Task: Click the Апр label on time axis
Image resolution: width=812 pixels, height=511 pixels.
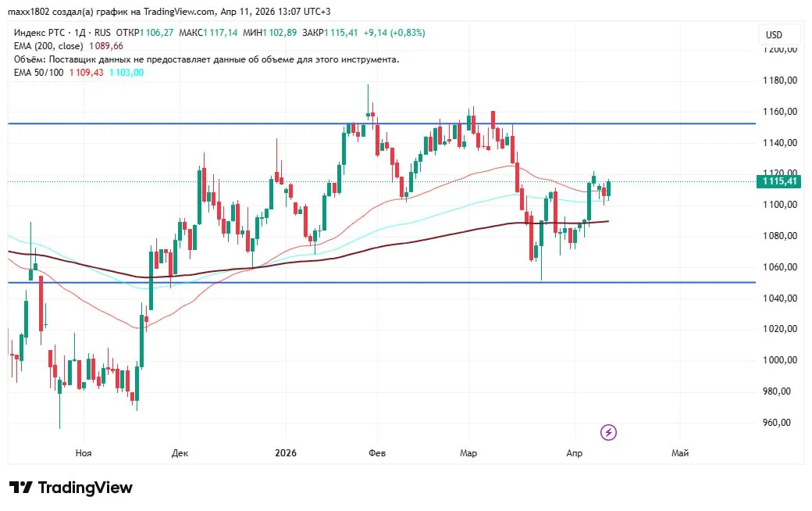Action: click(575, 452)
